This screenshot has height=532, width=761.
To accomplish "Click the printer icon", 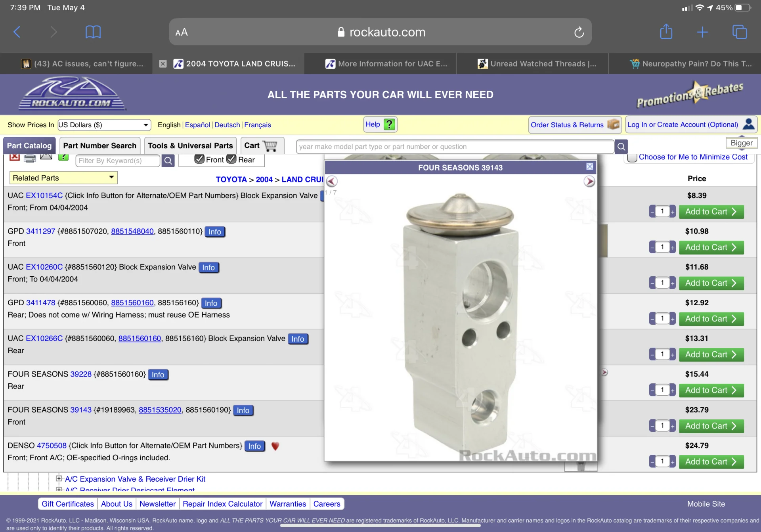I will point(30,158).
